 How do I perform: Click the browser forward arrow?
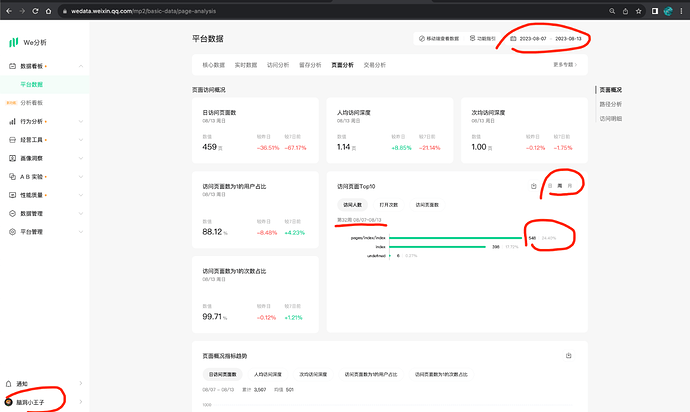pos(22,11)
